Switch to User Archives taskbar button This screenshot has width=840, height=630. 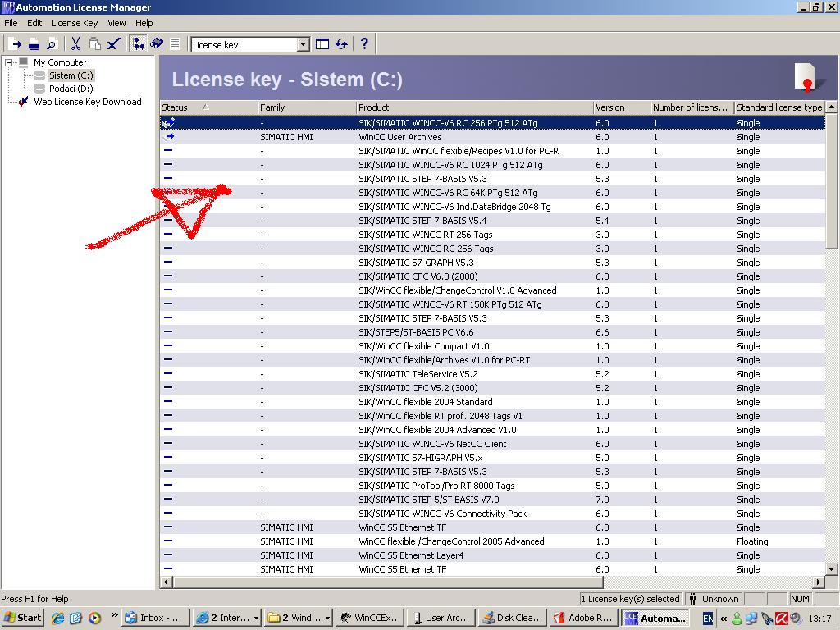click(441, 618)
